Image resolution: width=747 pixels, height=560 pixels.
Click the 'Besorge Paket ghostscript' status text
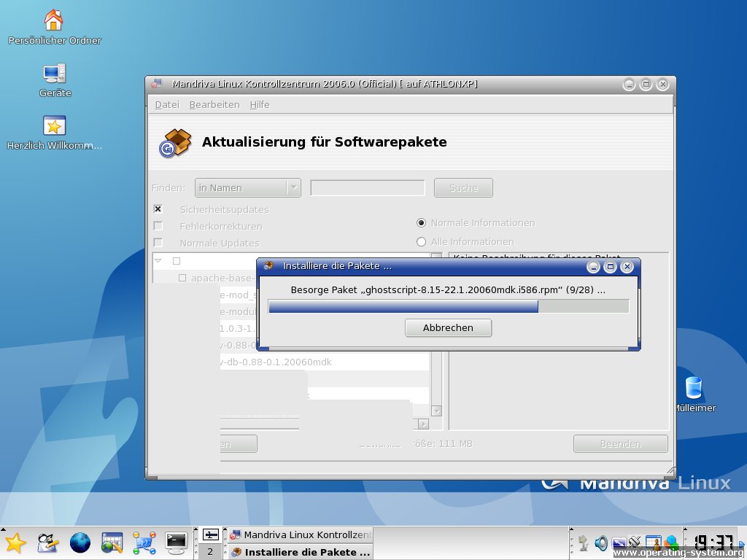click(x=448, y=289)
